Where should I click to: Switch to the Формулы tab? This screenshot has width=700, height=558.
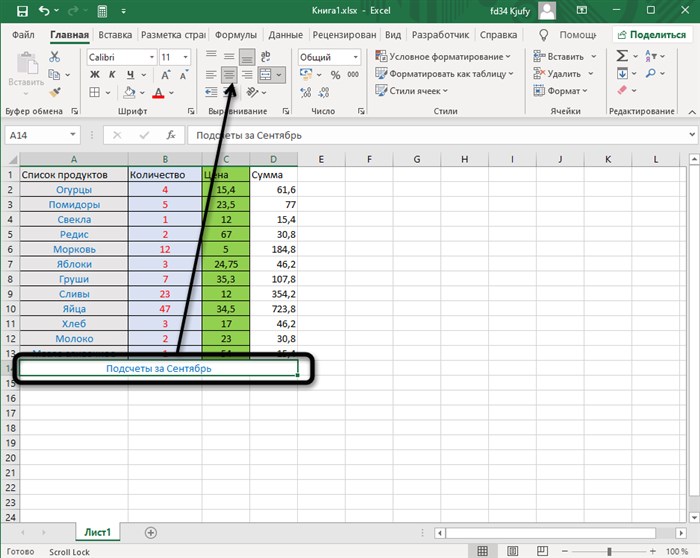pos(236,35)
